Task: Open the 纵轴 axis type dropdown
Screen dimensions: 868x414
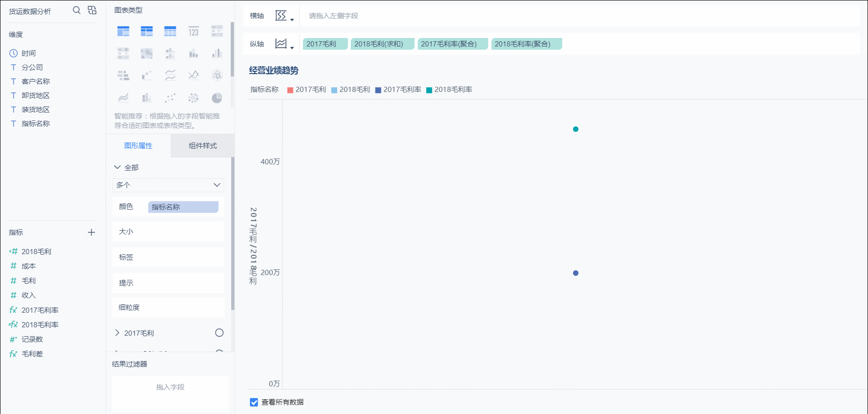Action: pyautogui.click(x=285, y=44)
